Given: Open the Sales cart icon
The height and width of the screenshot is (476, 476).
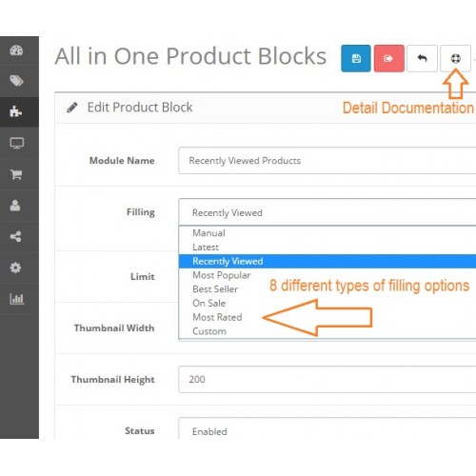Looking at the screenshot, I should click(x=16, y=174).
